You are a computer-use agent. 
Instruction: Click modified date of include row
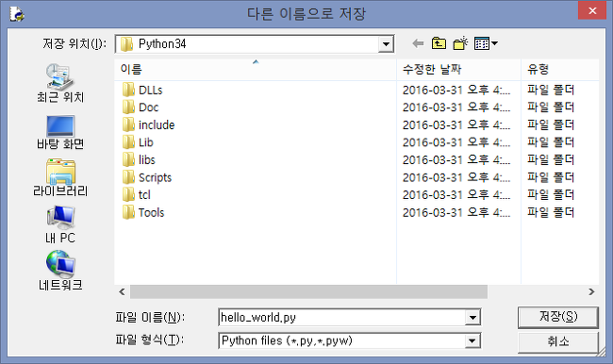456,124
